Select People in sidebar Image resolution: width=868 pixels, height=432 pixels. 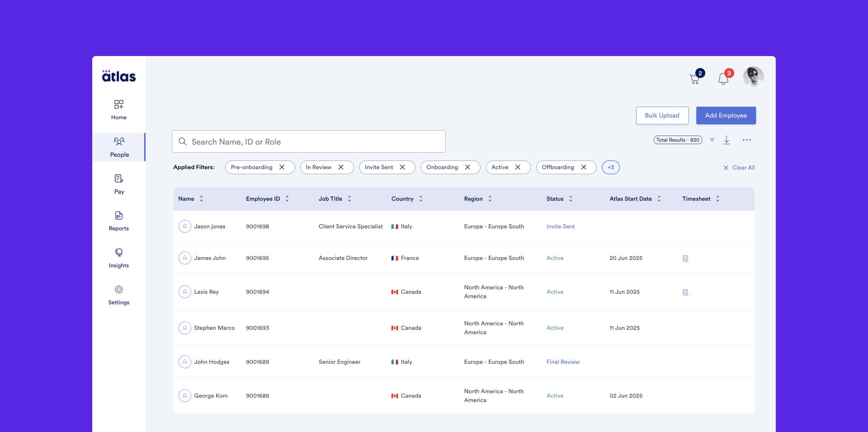119,147
